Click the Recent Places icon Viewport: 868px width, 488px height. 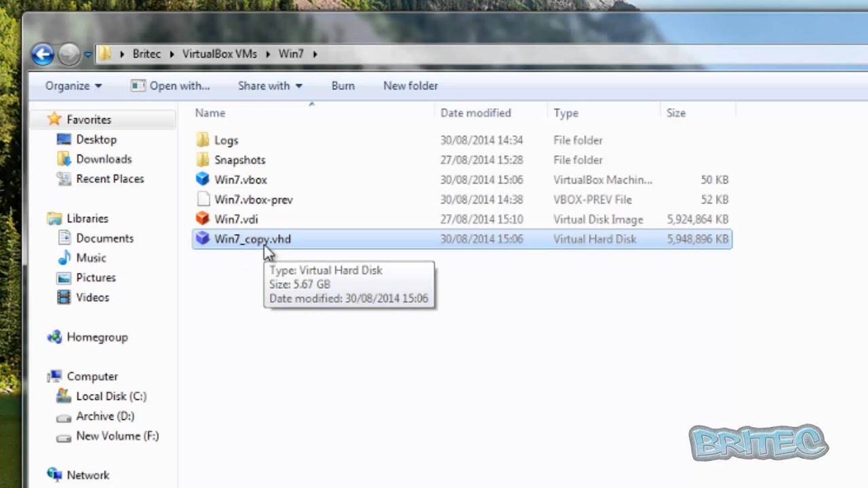click(64, 179)
